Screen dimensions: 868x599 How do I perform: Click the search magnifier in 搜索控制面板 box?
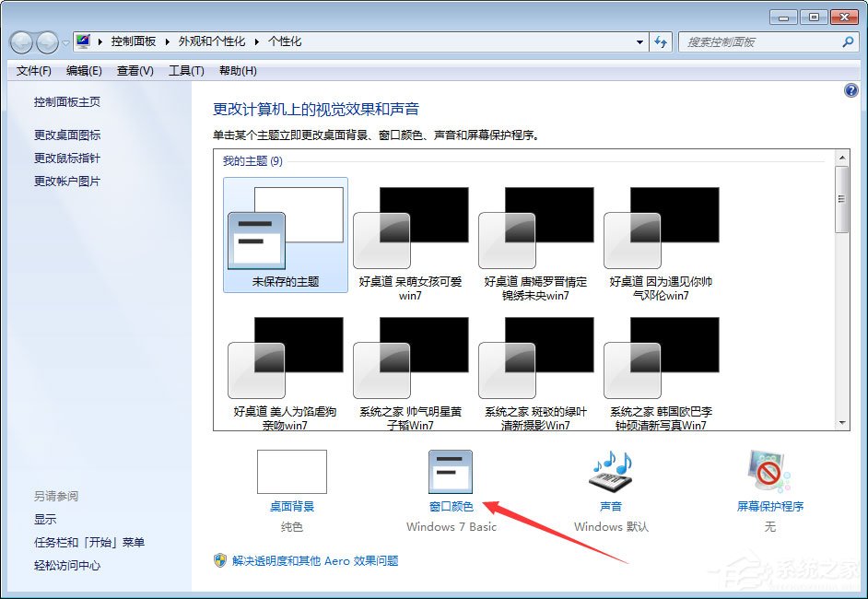point(846,42)
